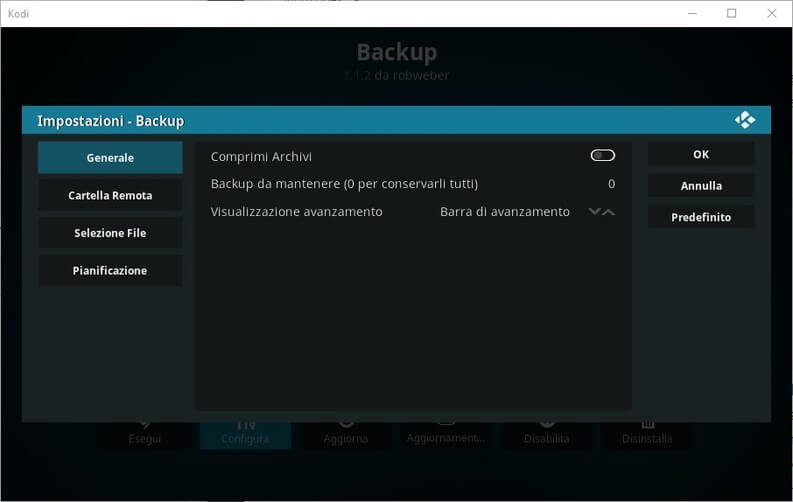
Task: Select the Generale settings category
Action: (x=110, y=158)
